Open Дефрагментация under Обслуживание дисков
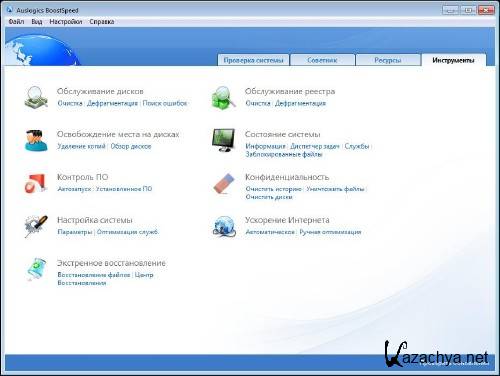Screen dimensions: 500x376 [112, 103]
